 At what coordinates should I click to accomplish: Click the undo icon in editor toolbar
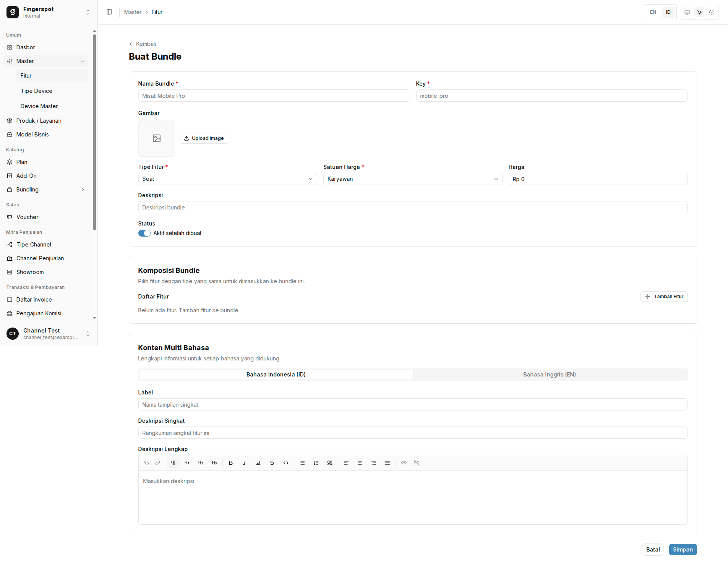pyautogui.click(x=146, y=463)
